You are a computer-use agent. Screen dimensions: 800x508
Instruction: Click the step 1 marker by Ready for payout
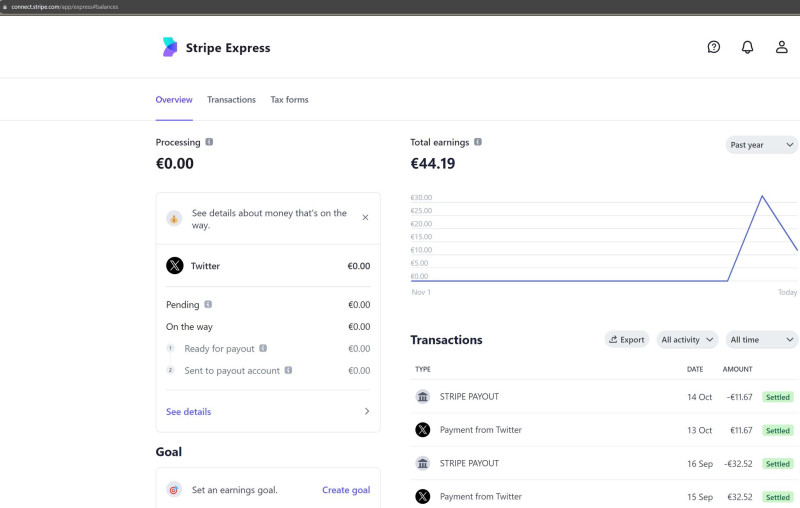pyautogui.click(x=170, y=348)
